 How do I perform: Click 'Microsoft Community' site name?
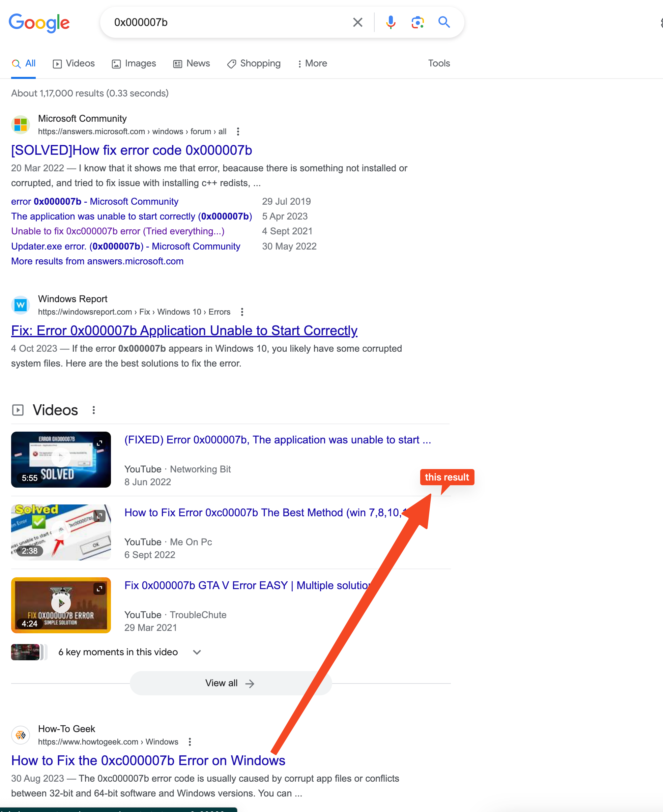83,118
